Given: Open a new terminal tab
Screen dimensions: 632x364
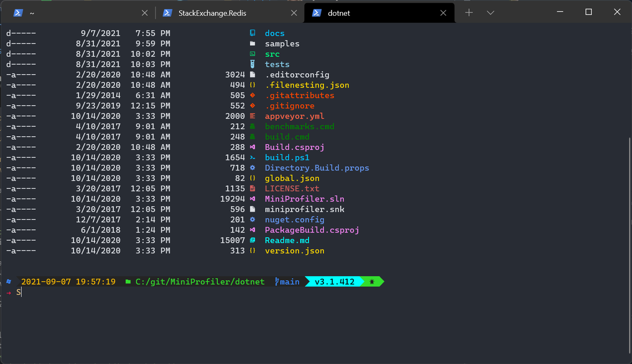Looking at the screenshot, I should pyautogui.click(x=469, y=13).
